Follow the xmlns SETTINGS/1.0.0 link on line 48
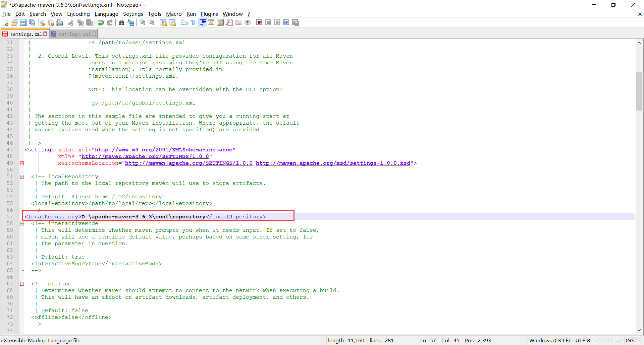Screen dimensions: 644x345 point(145,156)
